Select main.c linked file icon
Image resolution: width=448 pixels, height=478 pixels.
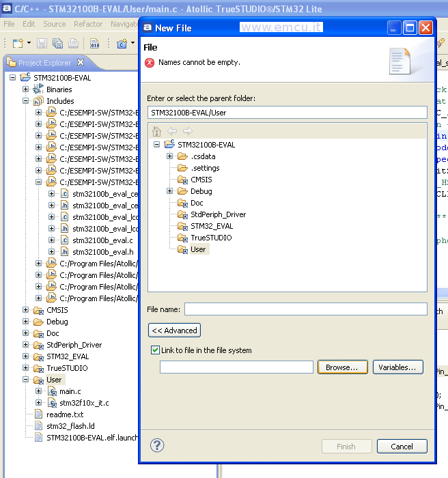point(52,391)
